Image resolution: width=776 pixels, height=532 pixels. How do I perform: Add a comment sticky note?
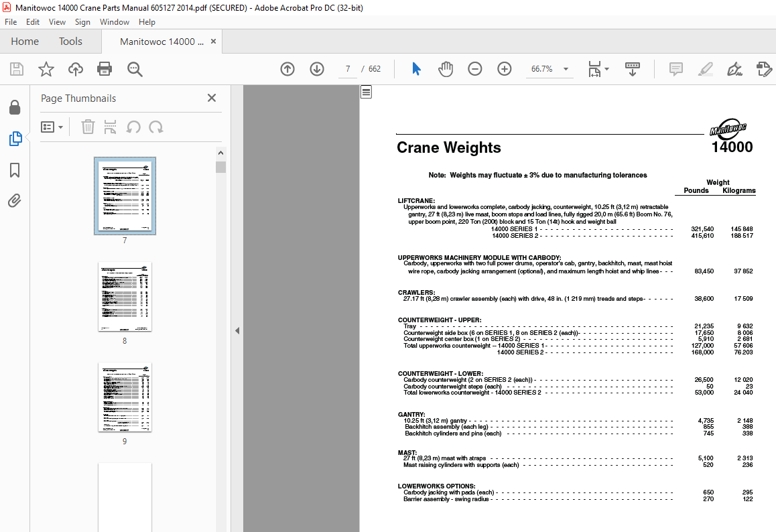click(675, 69)
